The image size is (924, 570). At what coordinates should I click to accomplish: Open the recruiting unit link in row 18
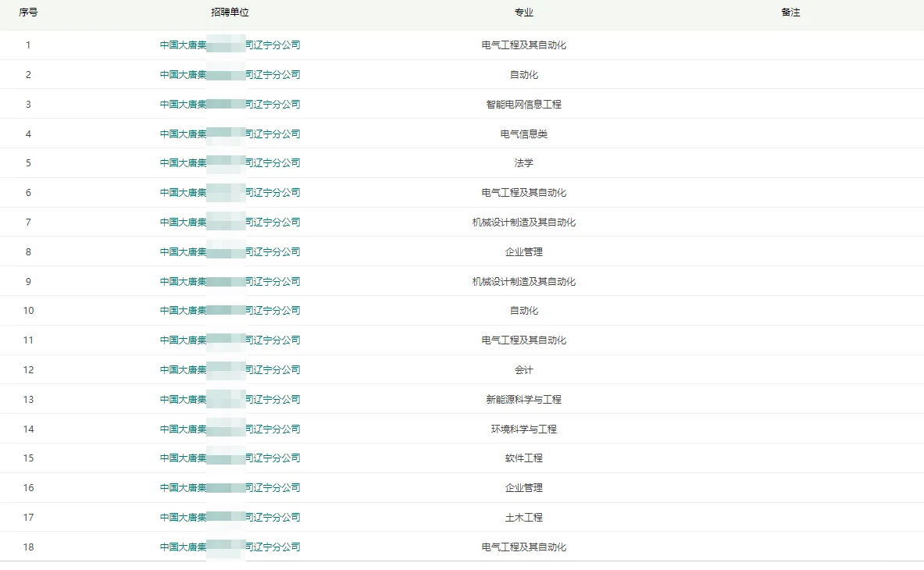point(230,547)
